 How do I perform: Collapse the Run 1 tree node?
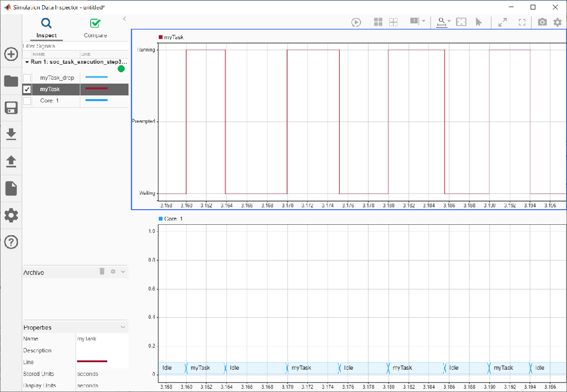(27, 62)
